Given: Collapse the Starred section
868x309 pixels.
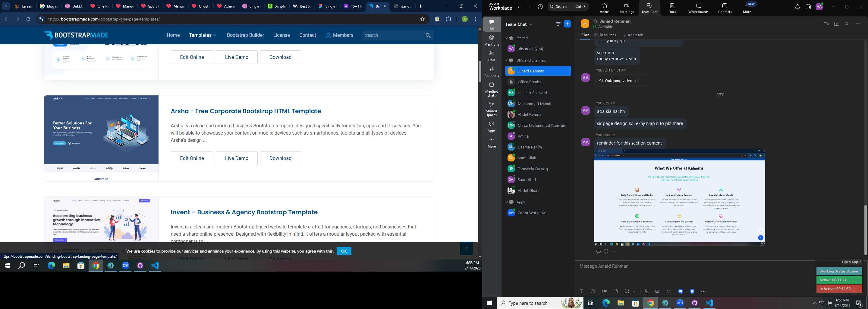Looking at the screenshot, I should (506, 38).
